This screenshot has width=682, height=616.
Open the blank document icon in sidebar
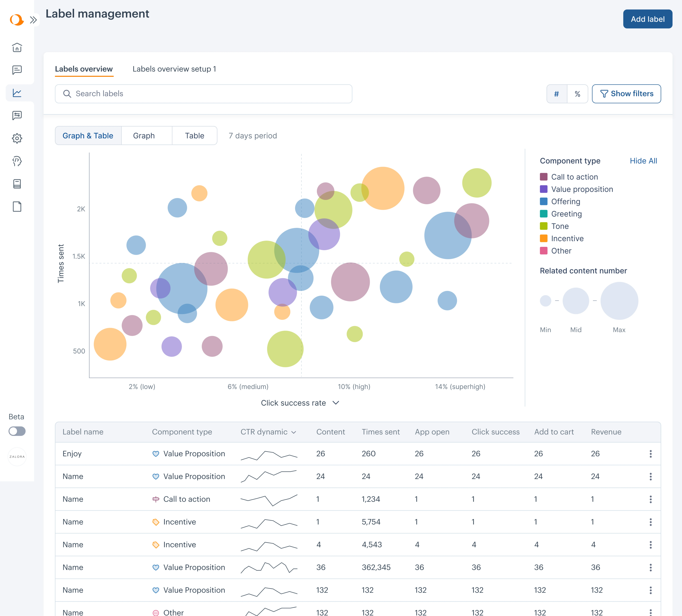17,207
